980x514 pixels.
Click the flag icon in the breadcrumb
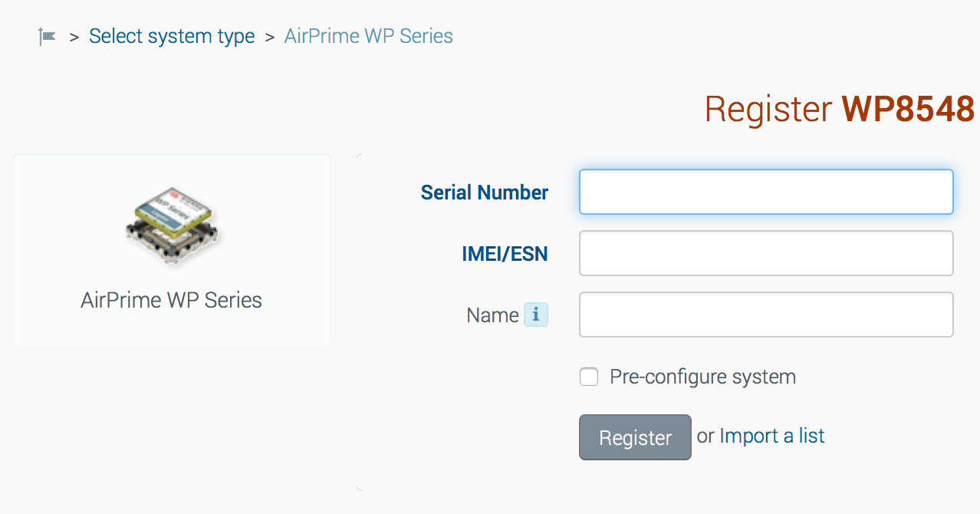(48, 36)
